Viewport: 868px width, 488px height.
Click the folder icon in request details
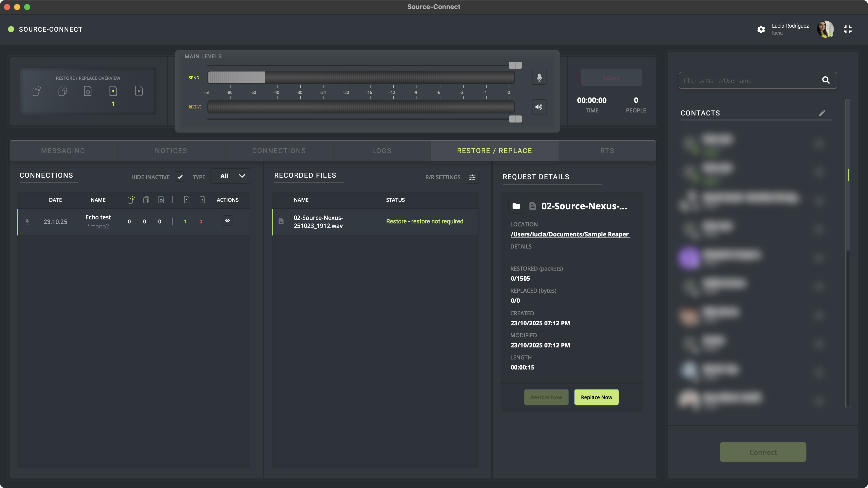[516, 206]
